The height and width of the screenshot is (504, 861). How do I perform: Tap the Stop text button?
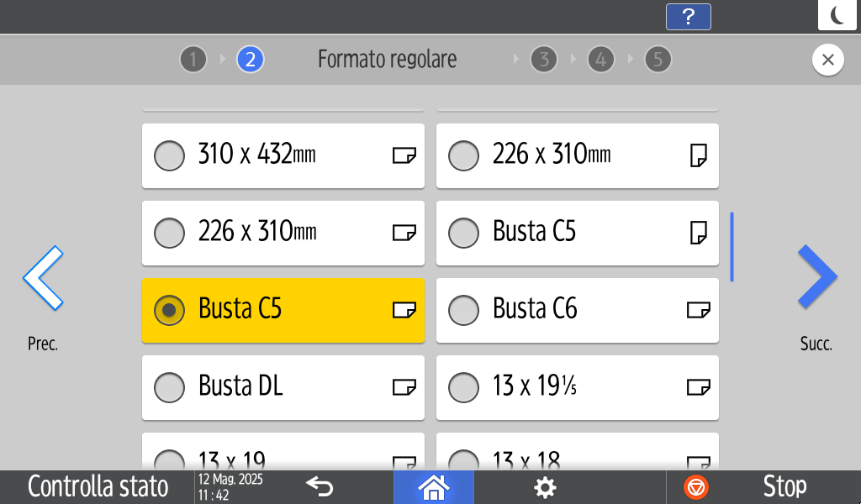pyautogui.click(x=784, y=487)
